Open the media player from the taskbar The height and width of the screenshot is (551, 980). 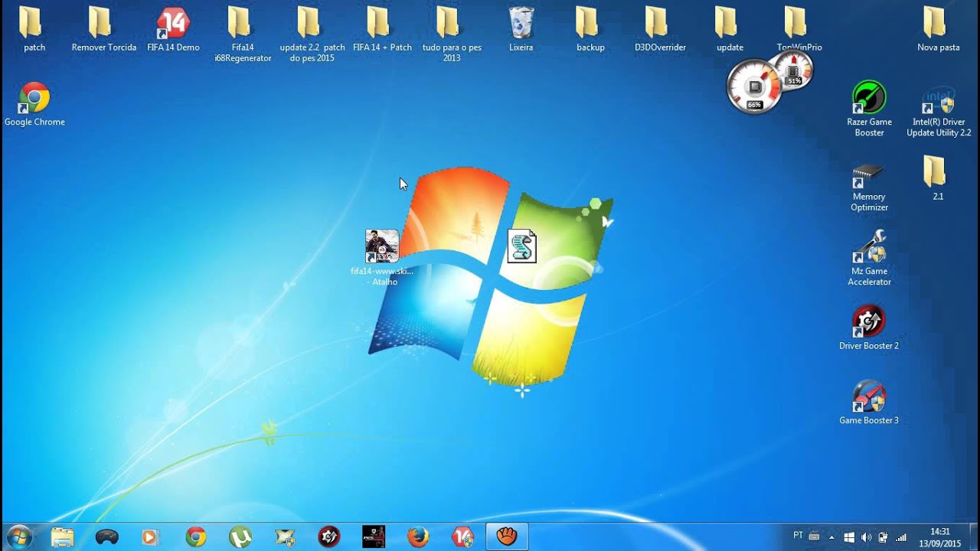(150, 537)
